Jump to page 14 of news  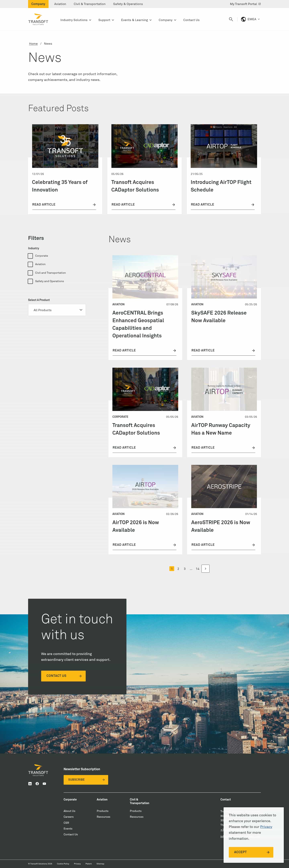point(197,569)
